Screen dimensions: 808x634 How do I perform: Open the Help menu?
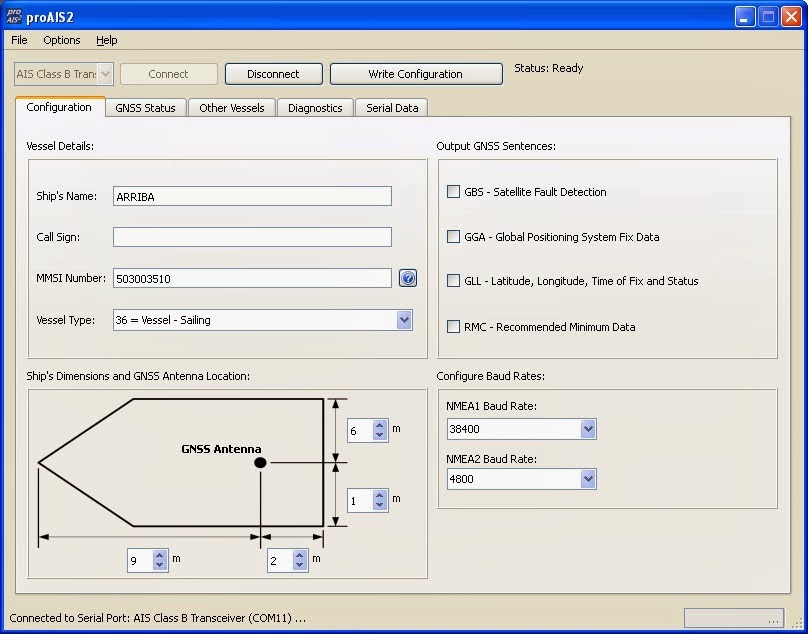coord(107,40)
